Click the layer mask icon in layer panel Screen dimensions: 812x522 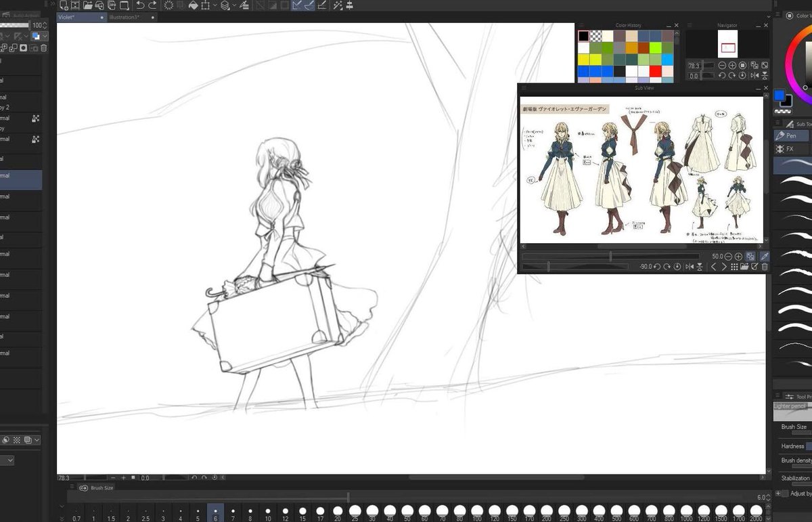pos(24,48)
